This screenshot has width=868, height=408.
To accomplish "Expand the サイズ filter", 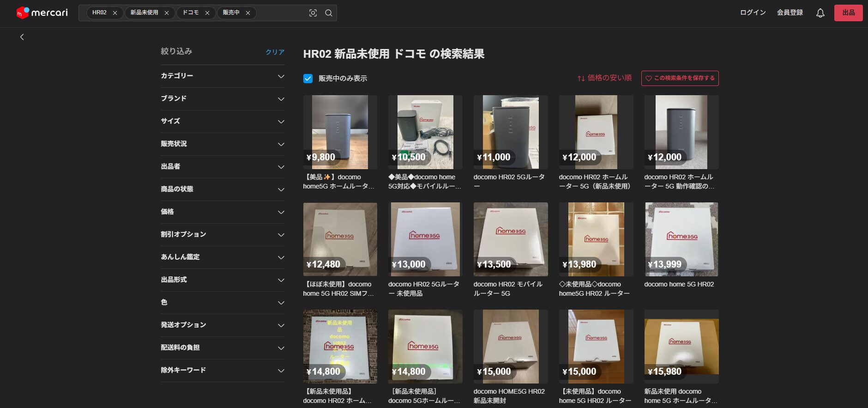I will [x=223, y=121].
